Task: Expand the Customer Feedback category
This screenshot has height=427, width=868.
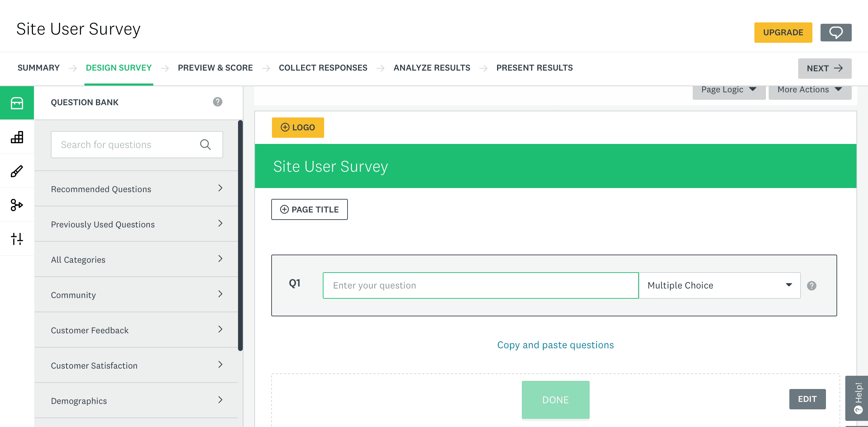Action: point(136,330)
